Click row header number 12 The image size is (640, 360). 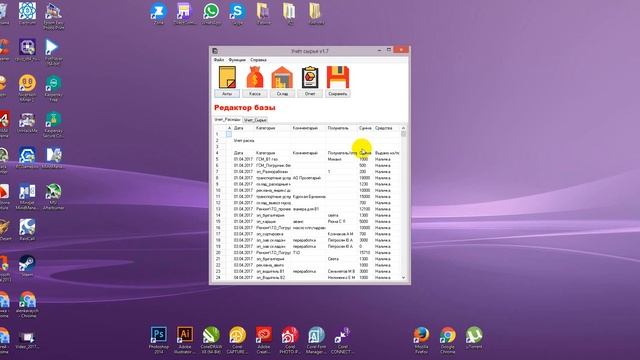tap(218, 203)
